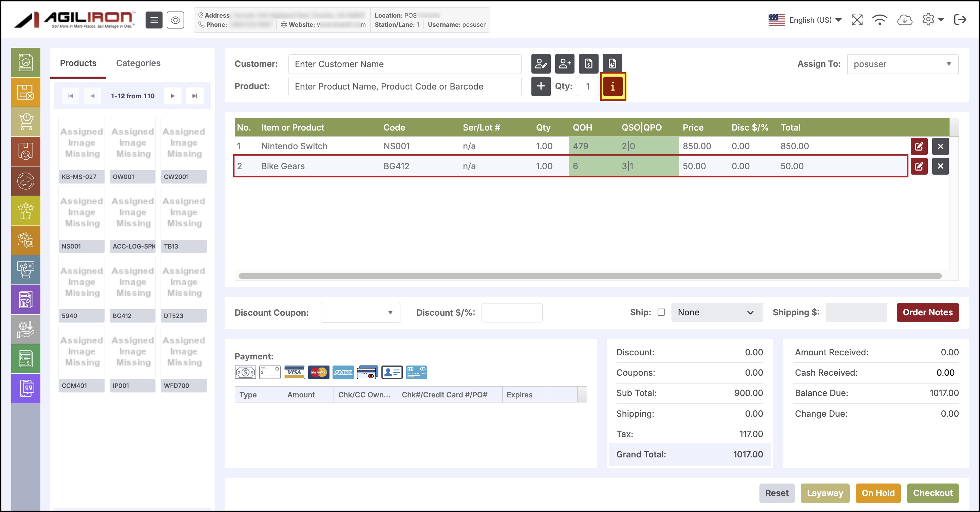Image resolution: width=980 pixels, height=512 pixels.
Task: Click the fullscreen expand arrows icon
Action: (857, 20)
